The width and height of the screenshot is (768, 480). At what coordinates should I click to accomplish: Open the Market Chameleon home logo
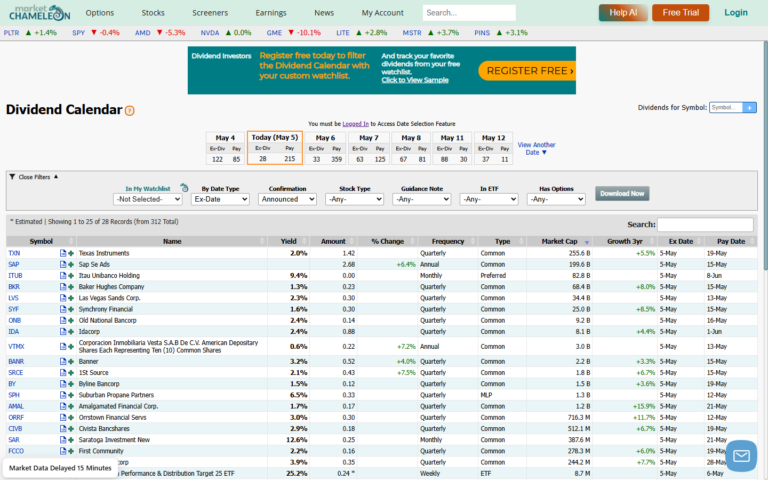pyautogui.click(x=40, y=13)
